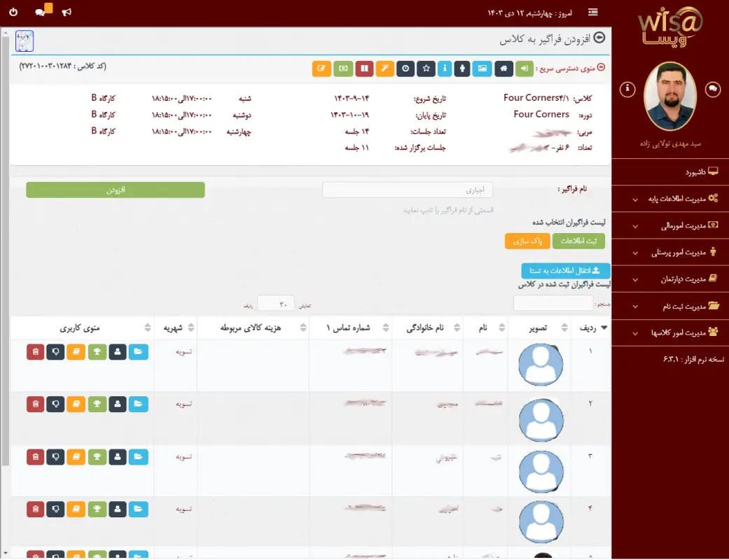729x560 pixels.
Task: Click the green افزودن button
Action: click(x=116, y=190)
